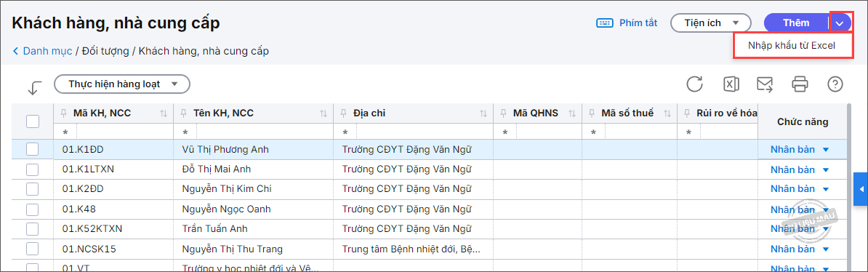Toggle the select-all checkbox in table header
The height and width of the screenshot is (272, 868).
click(x=33, y=121)
